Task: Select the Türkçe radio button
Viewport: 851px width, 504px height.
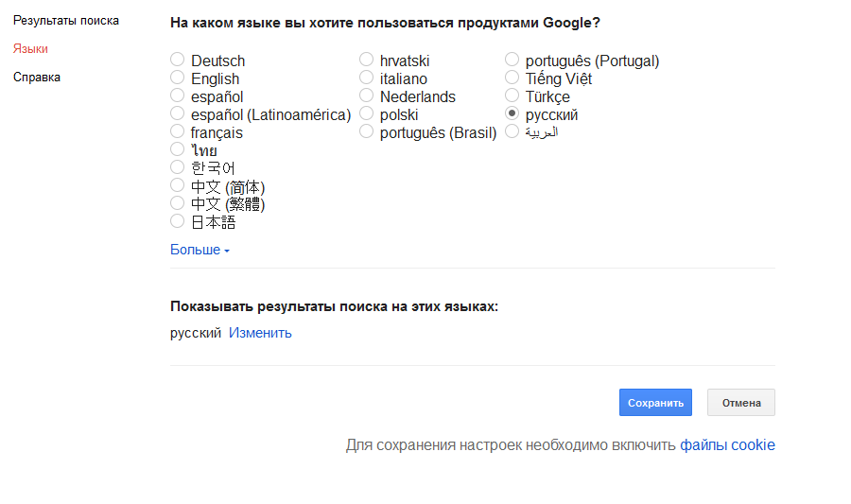Action: [x=512, y=96]
